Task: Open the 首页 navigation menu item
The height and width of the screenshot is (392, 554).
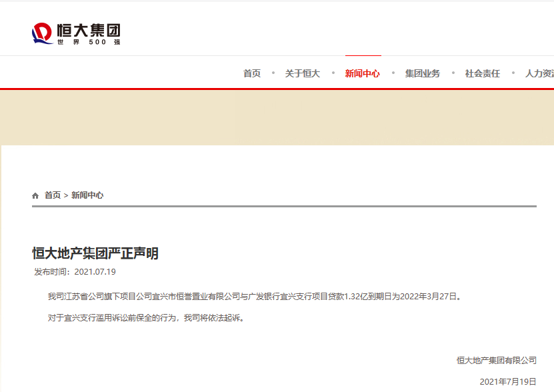Action: point(252,73)
